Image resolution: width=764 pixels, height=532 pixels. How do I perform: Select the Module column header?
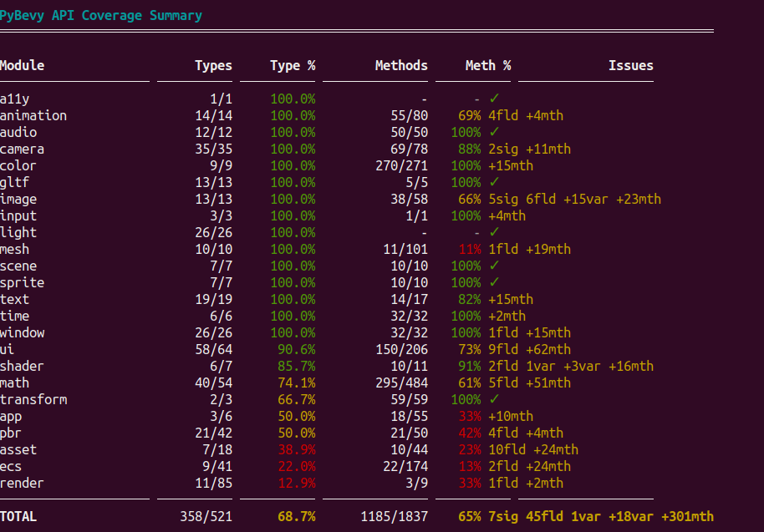(23, 66)
